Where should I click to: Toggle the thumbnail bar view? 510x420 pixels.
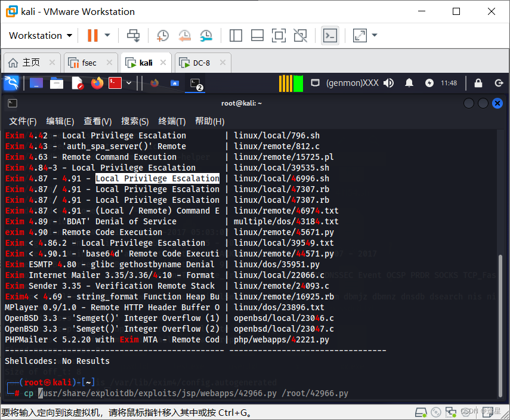pyautogui.click(x=257, y=35)
